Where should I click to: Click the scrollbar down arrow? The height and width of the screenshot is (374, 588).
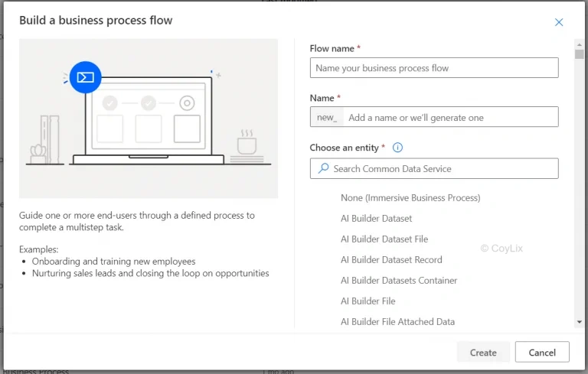(x=580, y=322)
